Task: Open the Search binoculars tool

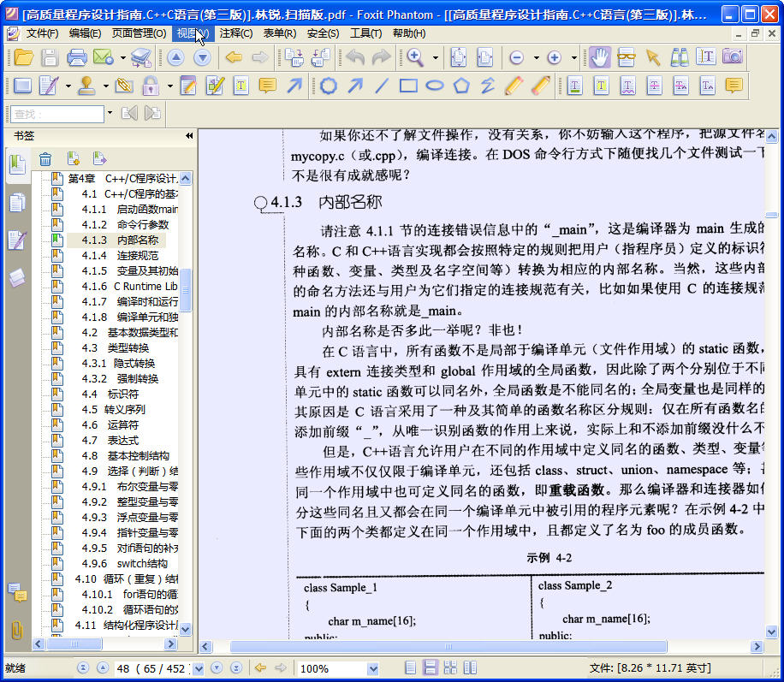Action: point(679,57)
